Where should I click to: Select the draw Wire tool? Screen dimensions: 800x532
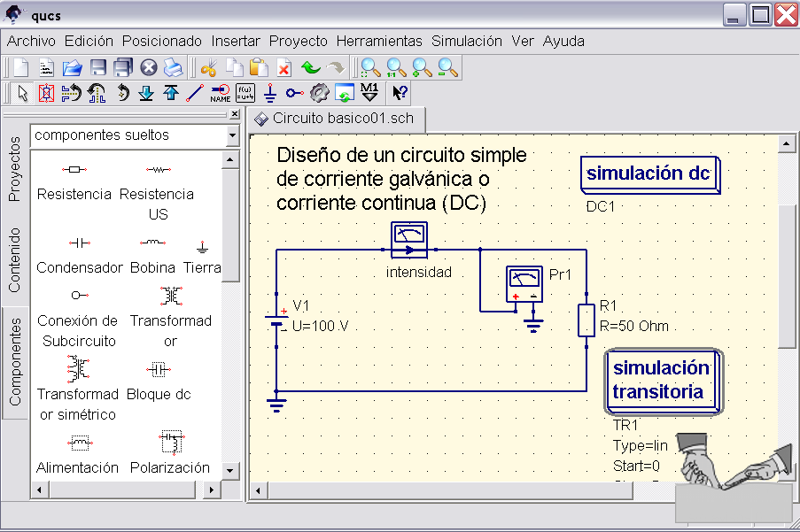tap(196, 93)
